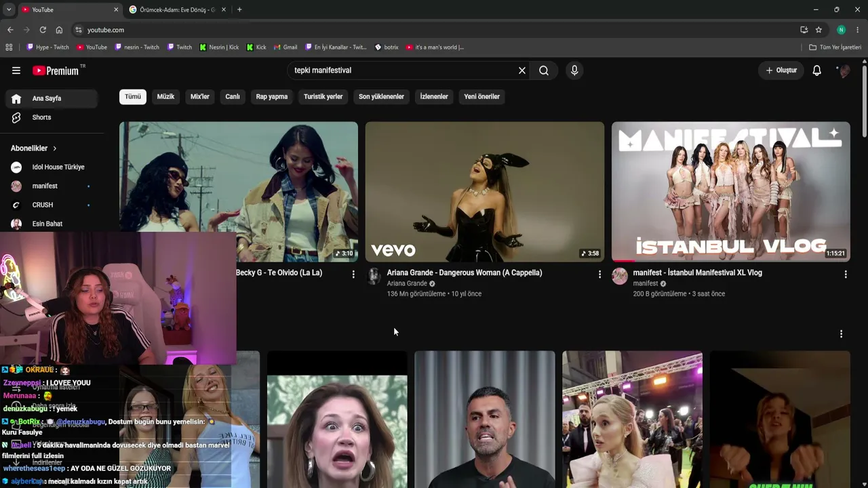This screenshot has height=488, width=868.
Task: Open the CRUSH subscription
Action: coord(52,205)
